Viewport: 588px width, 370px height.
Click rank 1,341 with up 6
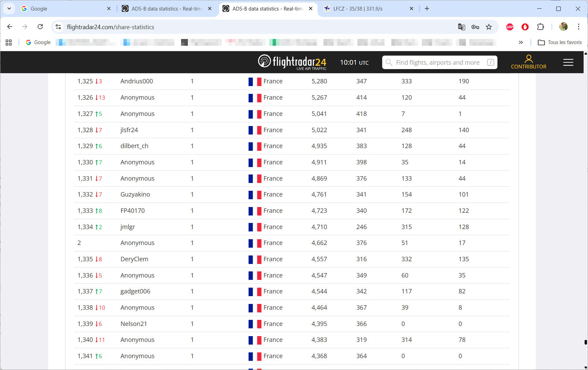coord(90,356)
